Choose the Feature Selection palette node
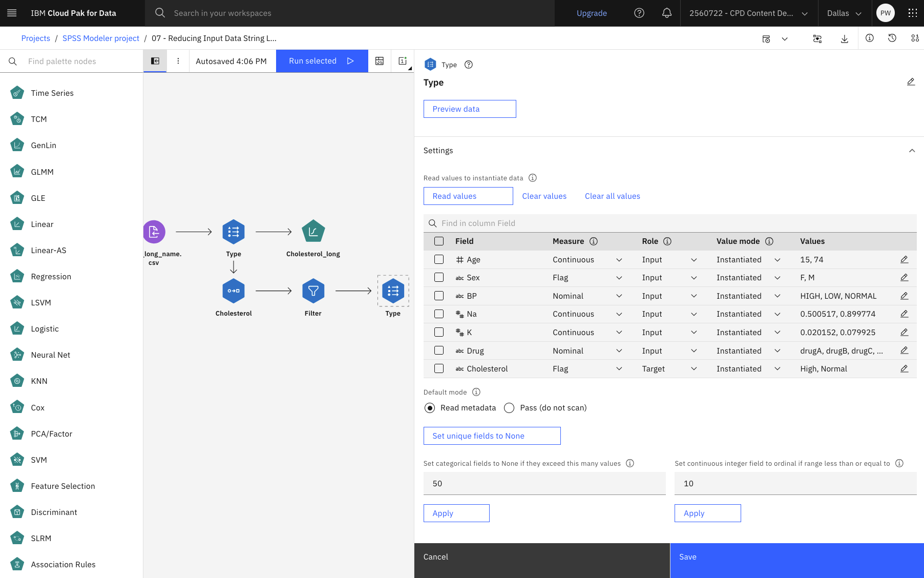The height and width of the screenshot is (578, 924). click(62, 486)
